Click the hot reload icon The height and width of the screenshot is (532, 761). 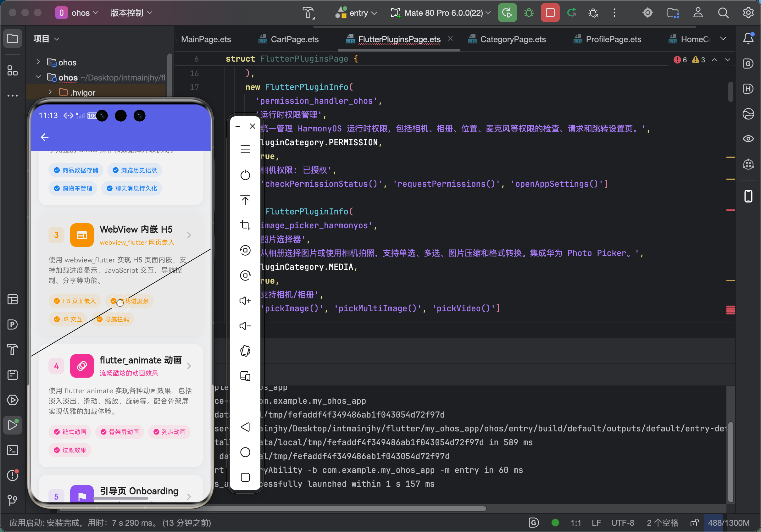click(x=572, y=13)
